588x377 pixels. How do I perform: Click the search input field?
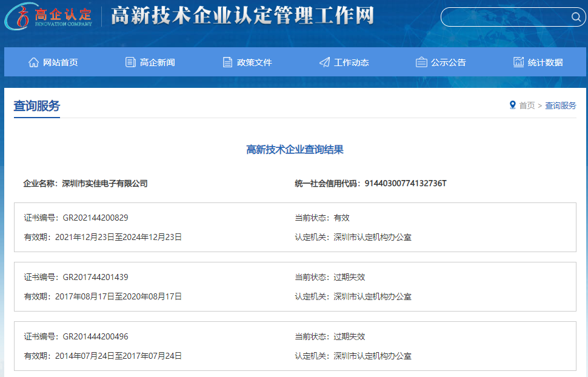(509, 17)
